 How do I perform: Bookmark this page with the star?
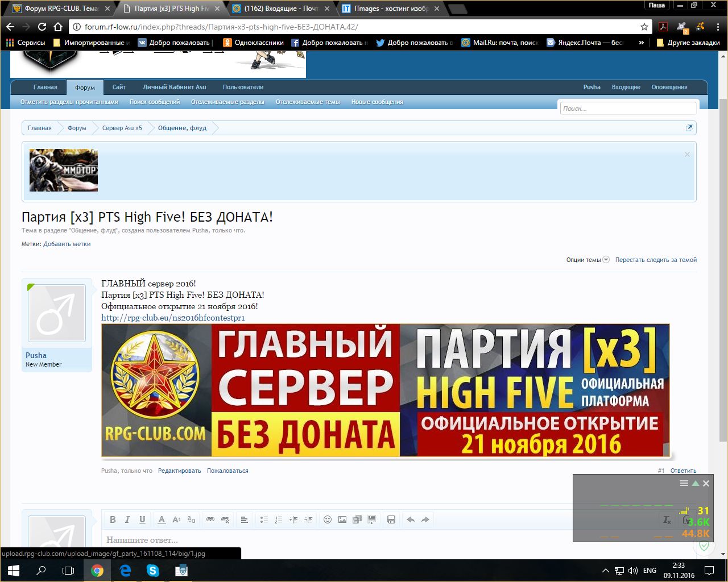(x=644, y=27)
